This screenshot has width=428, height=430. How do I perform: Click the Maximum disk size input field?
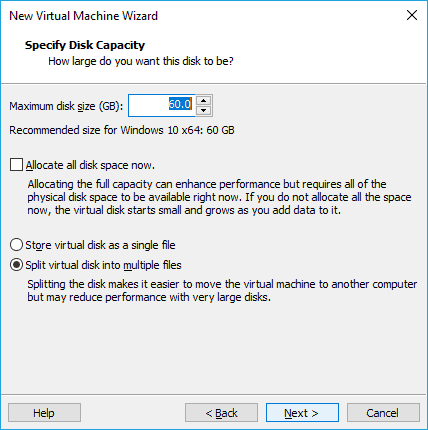pyautogui.click(x=162, y=106)
